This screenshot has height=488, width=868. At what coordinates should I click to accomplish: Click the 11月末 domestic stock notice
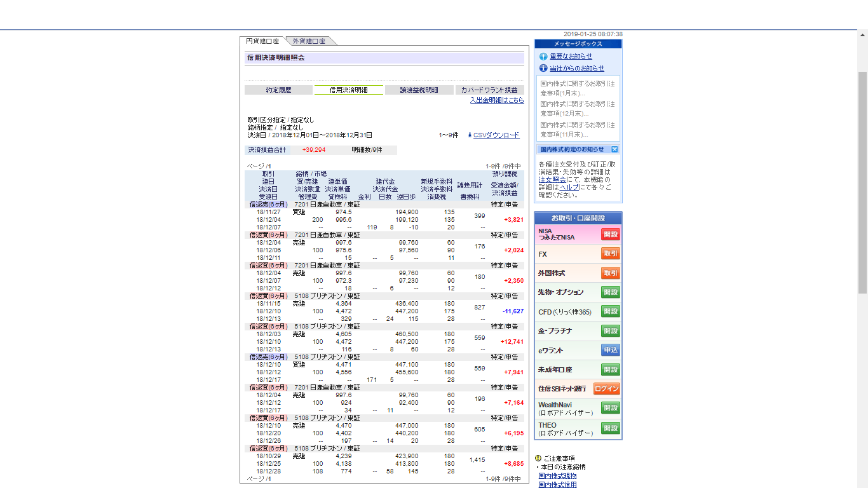578,130
